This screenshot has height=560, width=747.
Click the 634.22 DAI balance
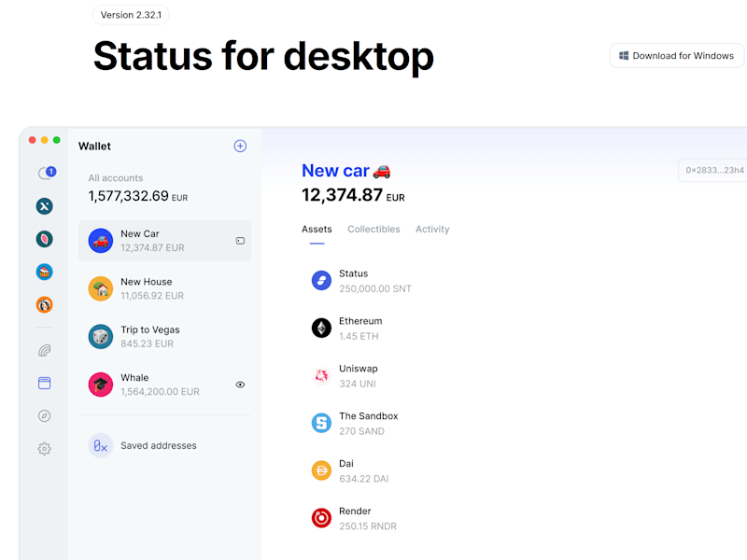[364, 479]
